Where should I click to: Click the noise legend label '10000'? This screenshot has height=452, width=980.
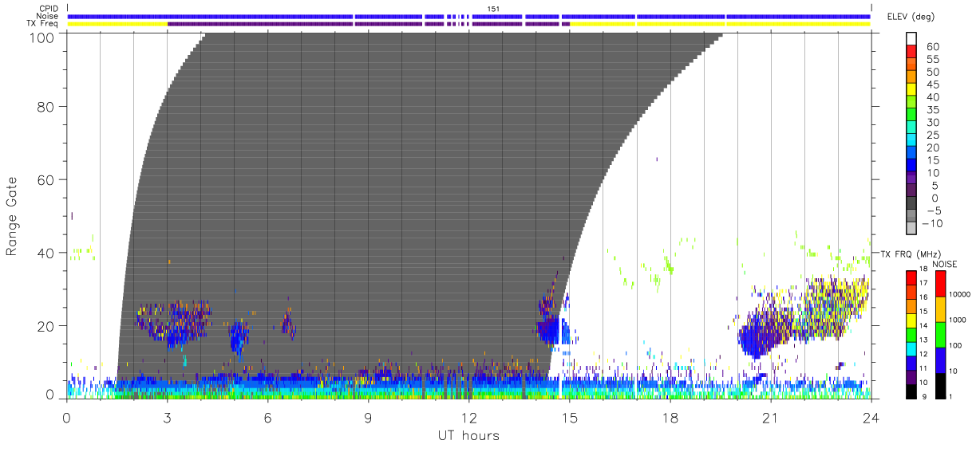[x=960, y=296]
